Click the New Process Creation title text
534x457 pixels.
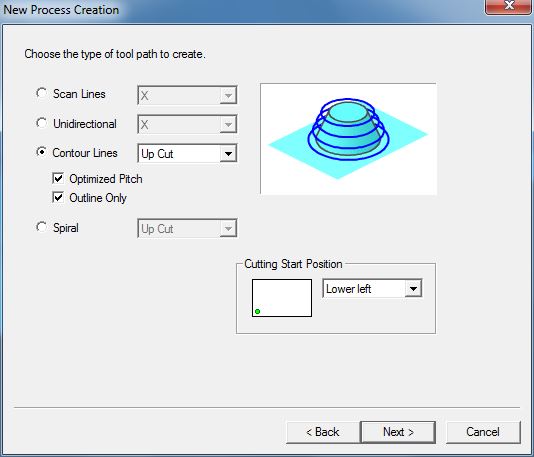(61, 10)
